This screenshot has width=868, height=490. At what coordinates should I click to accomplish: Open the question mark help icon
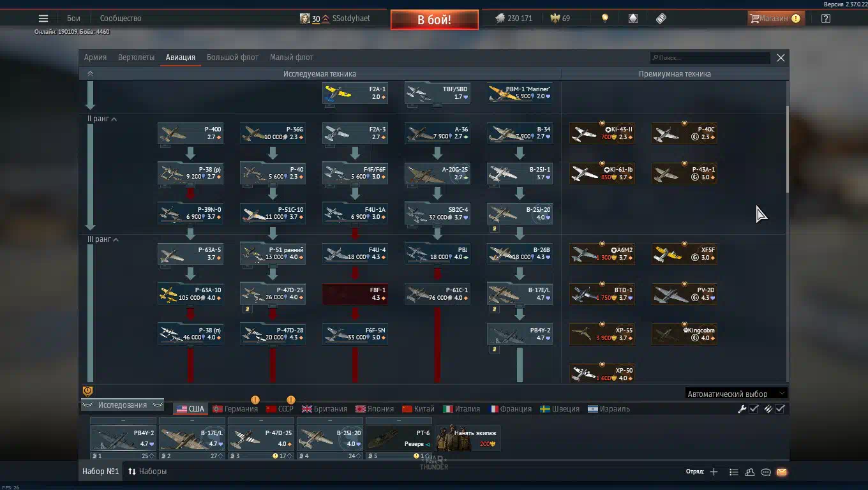click(826, 19)
